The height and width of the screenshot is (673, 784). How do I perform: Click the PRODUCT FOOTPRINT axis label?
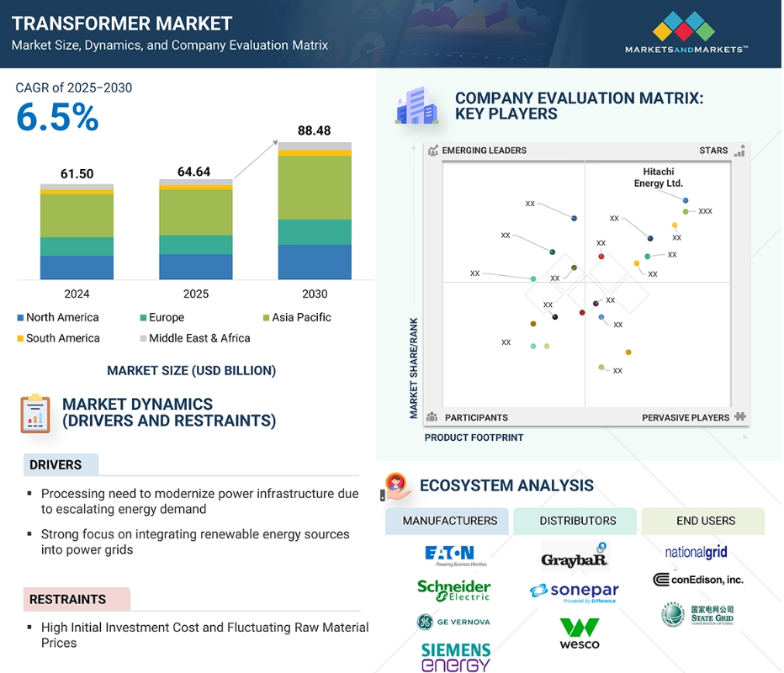(x=474, y=437)
